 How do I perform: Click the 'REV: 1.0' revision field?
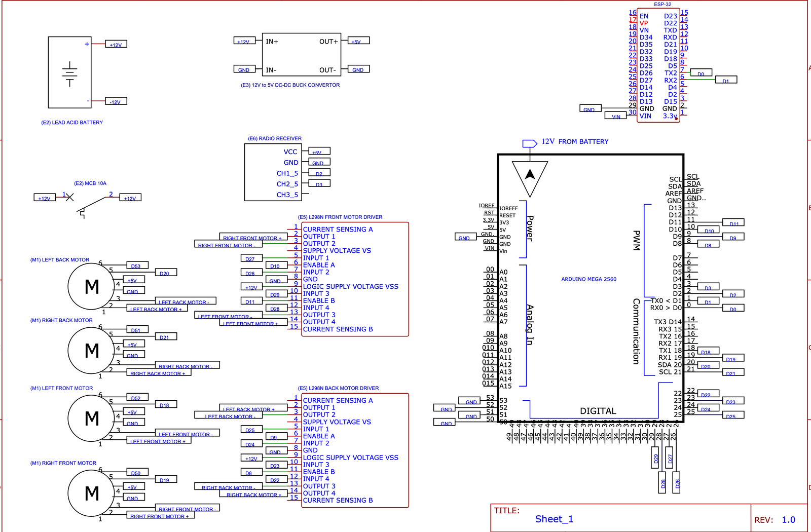point(775,520)
